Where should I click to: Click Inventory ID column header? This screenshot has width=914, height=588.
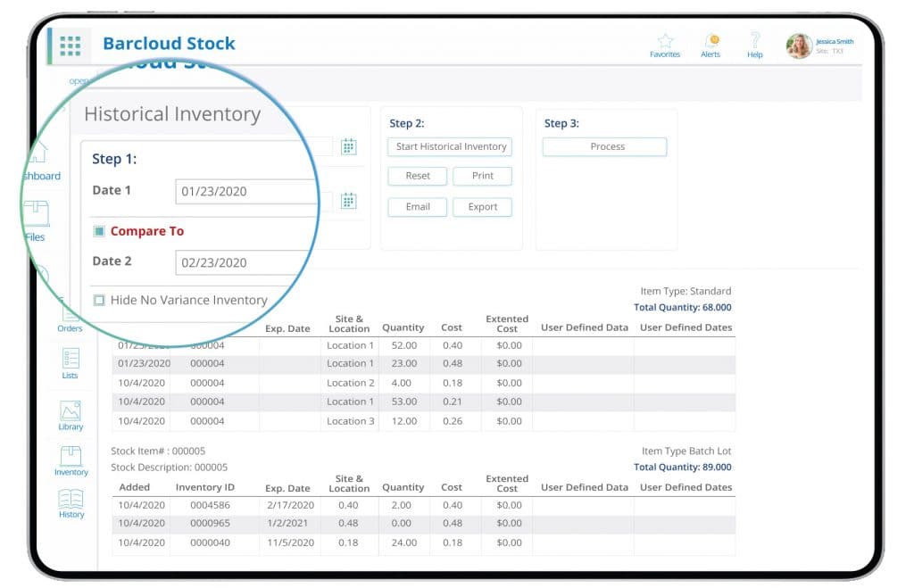pyautogui.click(x=204, y=487)
